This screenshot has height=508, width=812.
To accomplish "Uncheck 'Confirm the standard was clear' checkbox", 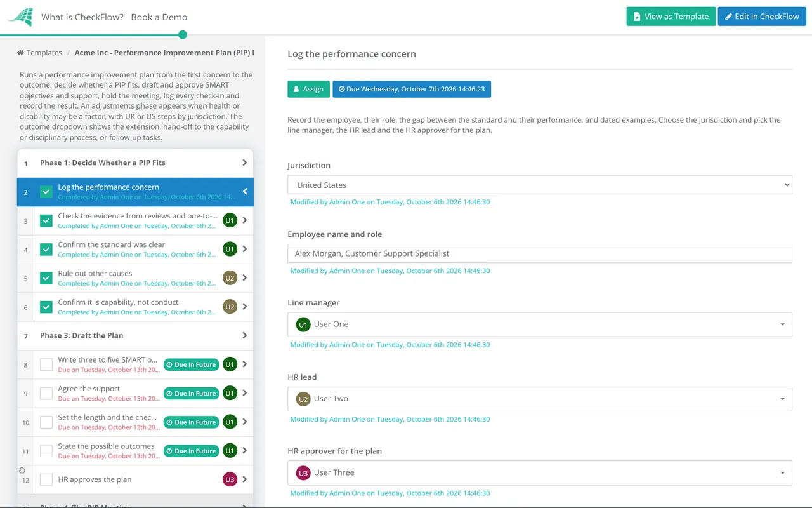I will 46,250.
